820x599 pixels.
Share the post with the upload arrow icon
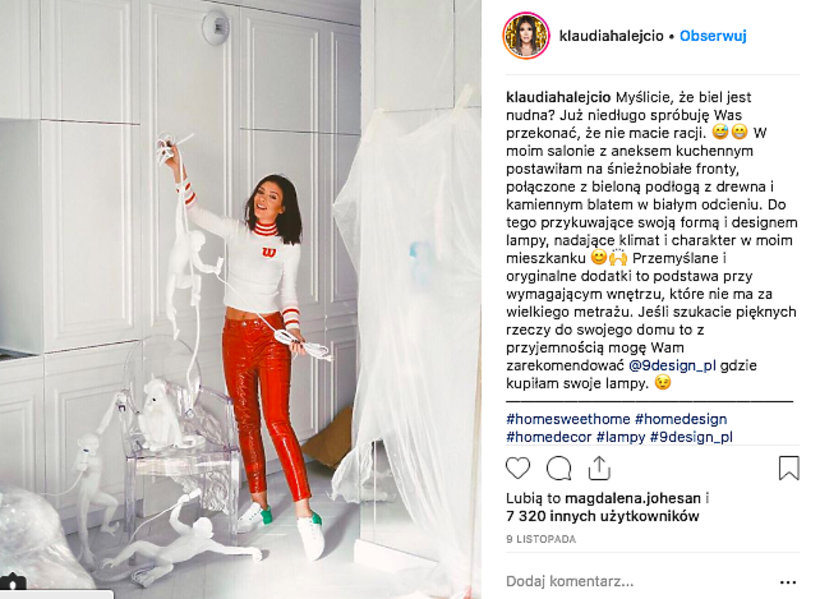coord(599,468)
